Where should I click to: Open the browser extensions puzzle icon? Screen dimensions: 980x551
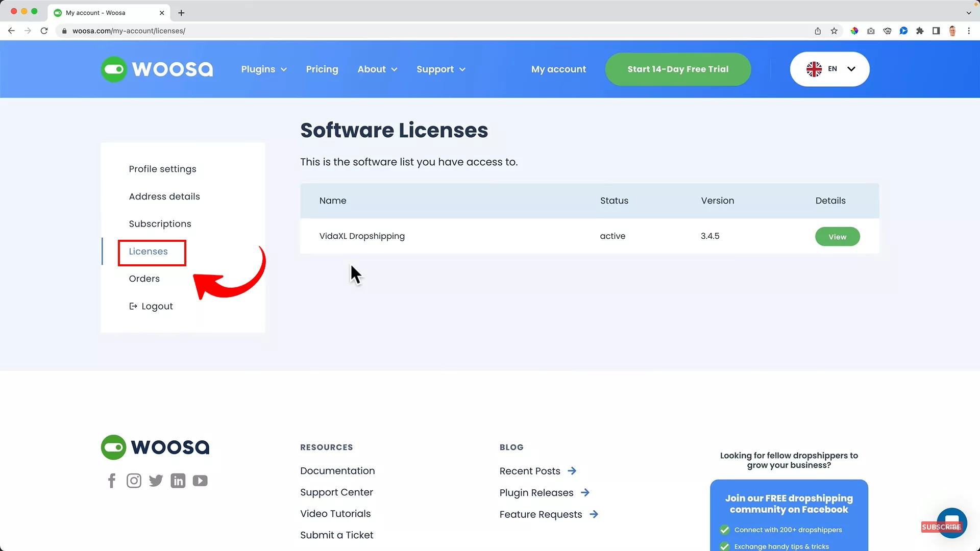click(x=920, y=31)
